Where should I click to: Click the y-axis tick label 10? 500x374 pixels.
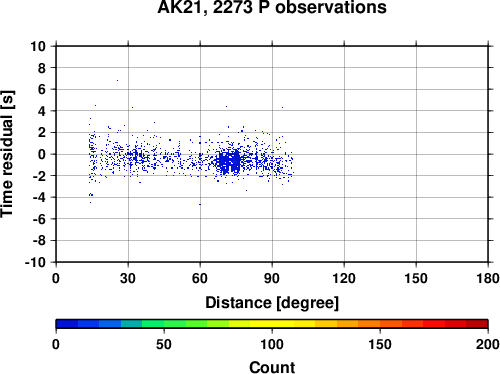point(38,46)
